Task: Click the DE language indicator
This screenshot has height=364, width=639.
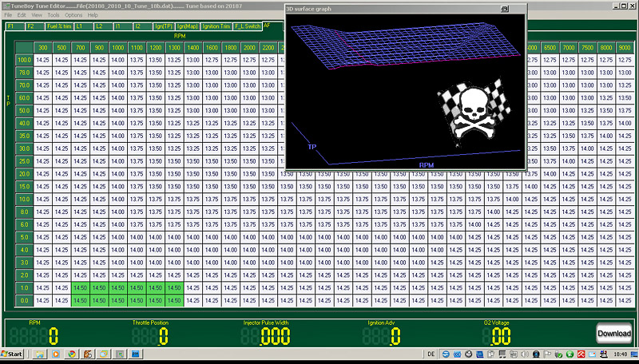Action: point(431,354)
